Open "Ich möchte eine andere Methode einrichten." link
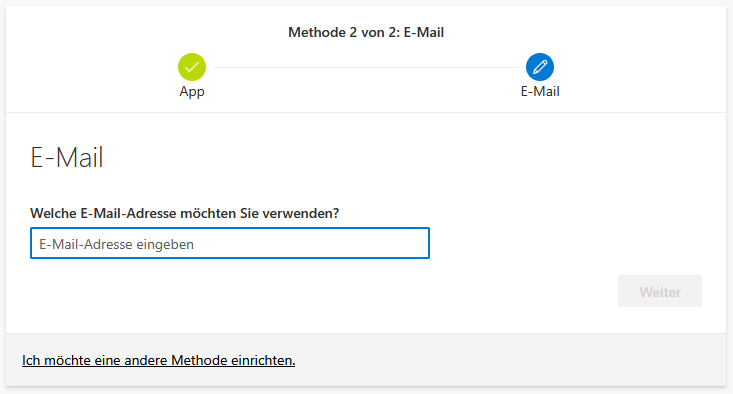This screenshot has width=733, height=394. 158,360
